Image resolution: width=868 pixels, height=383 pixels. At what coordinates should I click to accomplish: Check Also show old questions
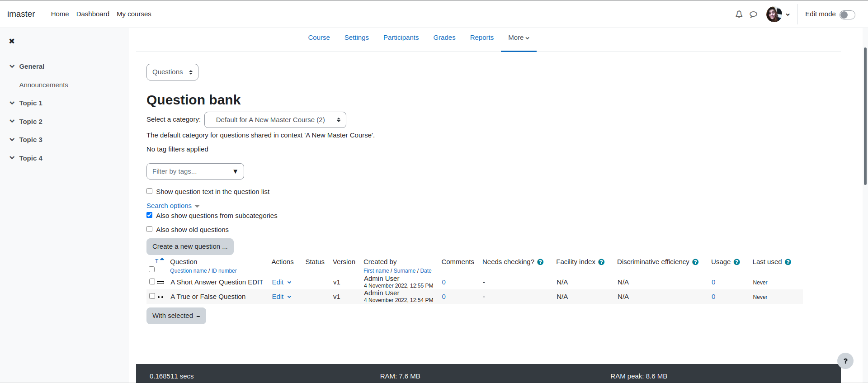pos(149,229)
